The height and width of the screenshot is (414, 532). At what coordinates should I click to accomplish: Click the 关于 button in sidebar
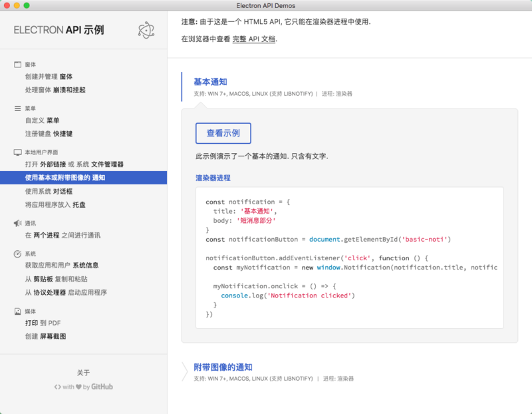click(84, 373)
